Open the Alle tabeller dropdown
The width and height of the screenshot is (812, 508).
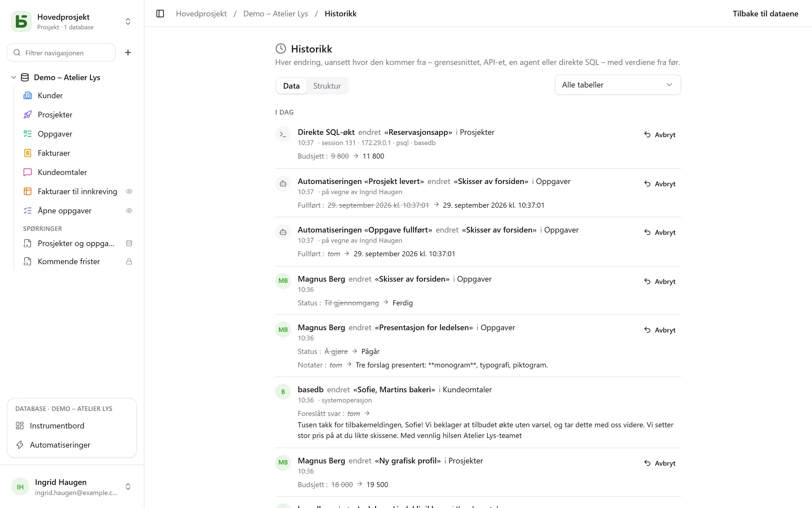point(617,85)
